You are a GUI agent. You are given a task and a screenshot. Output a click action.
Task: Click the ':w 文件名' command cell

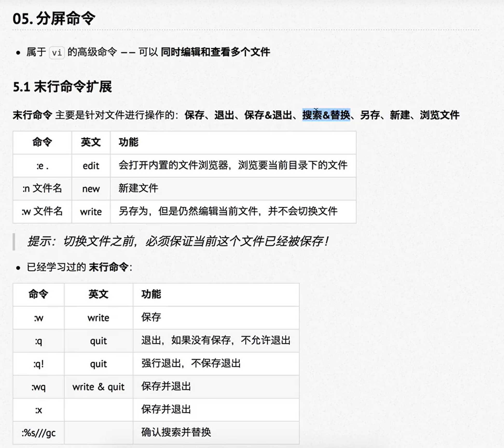point(42,211)
